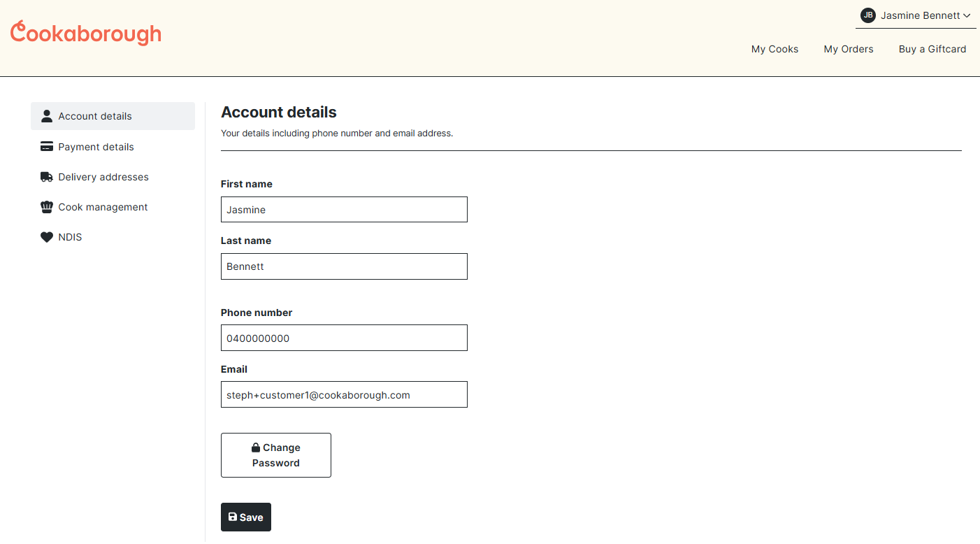Click the credit card icon for Payment details

click(x=47, y=147)
